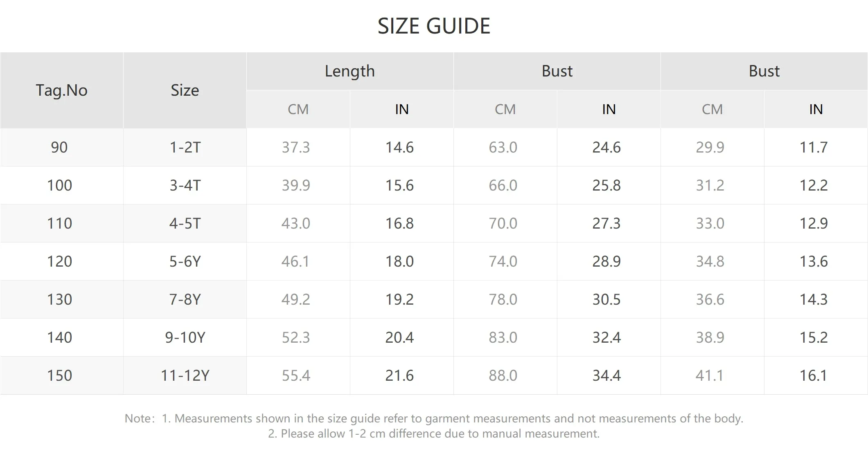Viewport: 868px width, 458px height.
Task: Select the 1-2T size cell
Action: pyautogui.click(x=185, y=147)
